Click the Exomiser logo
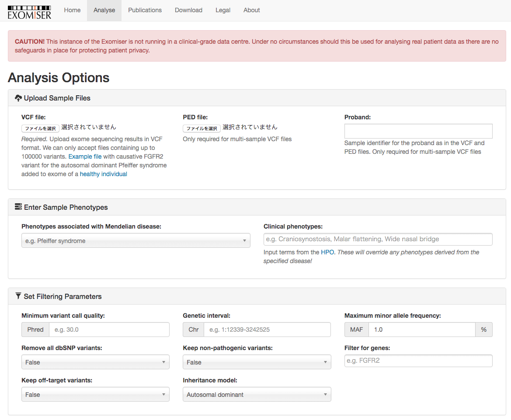This screenshot has height=420, width=511. (29, 11)
